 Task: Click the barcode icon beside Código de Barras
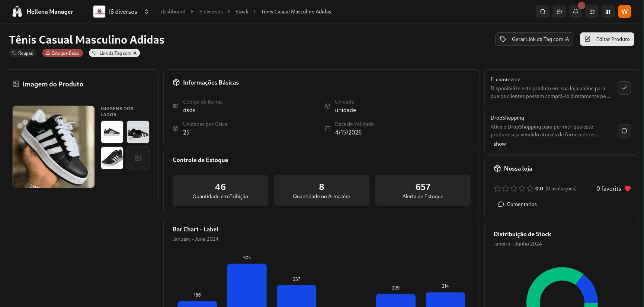[x=176, y=106]
